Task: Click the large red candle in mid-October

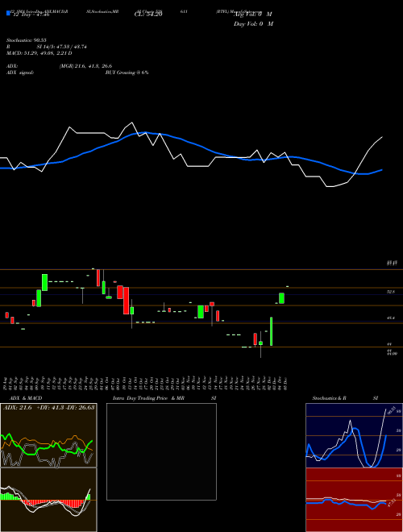Action: pyautogui.click(x=126, y=301)
